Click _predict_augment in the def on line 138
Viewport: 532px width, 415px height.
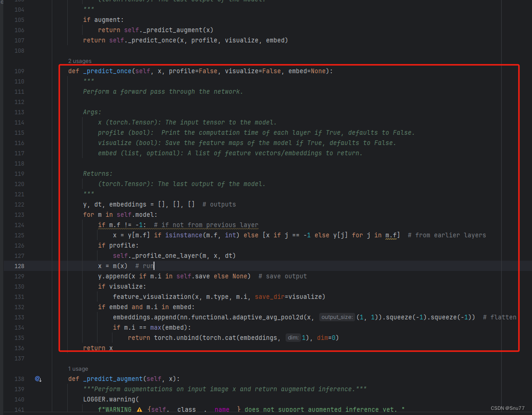click(113, 379)
